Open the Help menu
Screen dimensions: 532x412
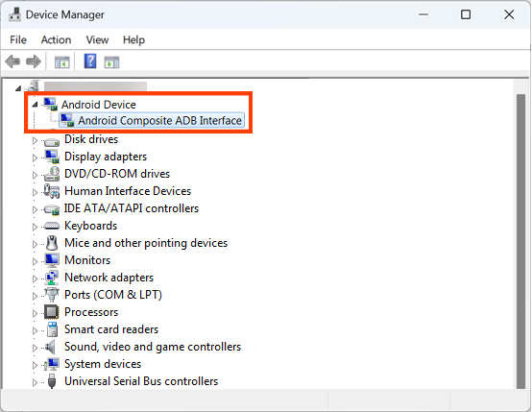133,39
